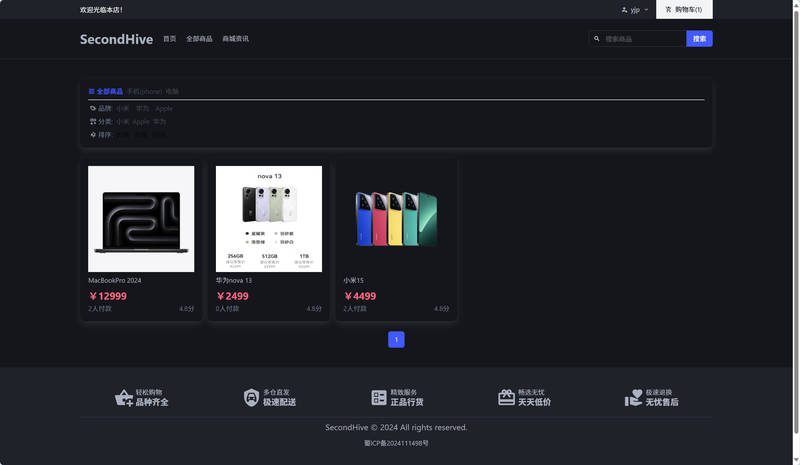Click the SecondHive © 2024 copyright text
This screenshot has height=465, width=800.
pos(396,427)
